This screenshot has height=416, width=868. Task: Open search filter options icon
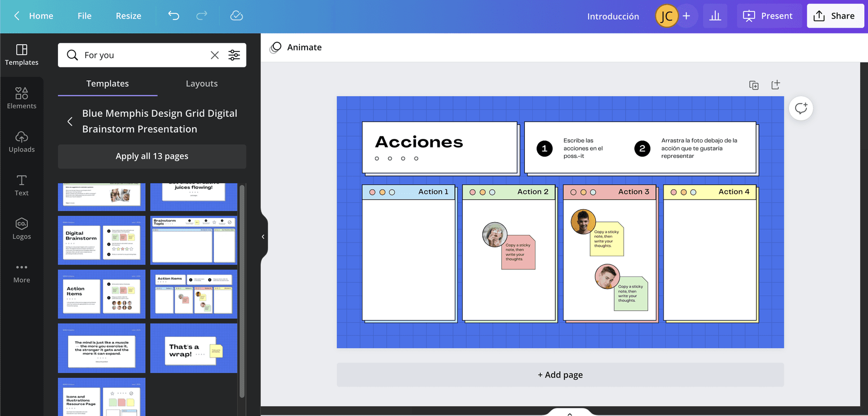pyautogui.click(x=234, y=55)
